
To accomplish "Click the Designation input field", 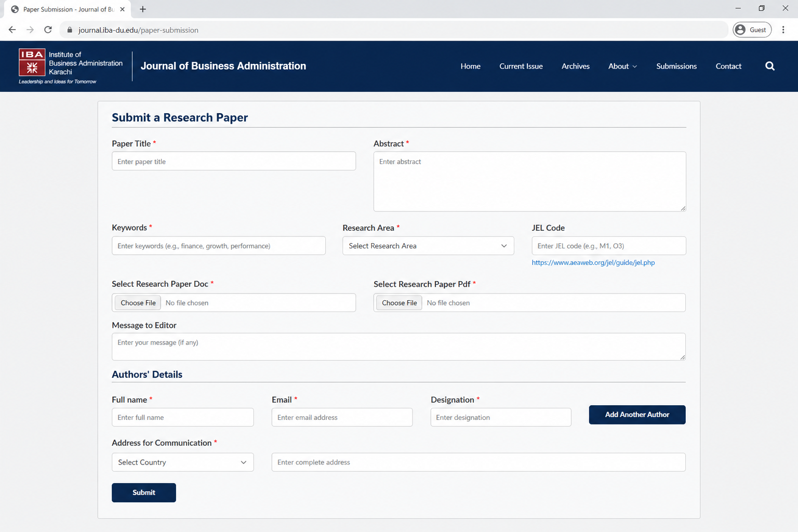I will tap(501, 417).
